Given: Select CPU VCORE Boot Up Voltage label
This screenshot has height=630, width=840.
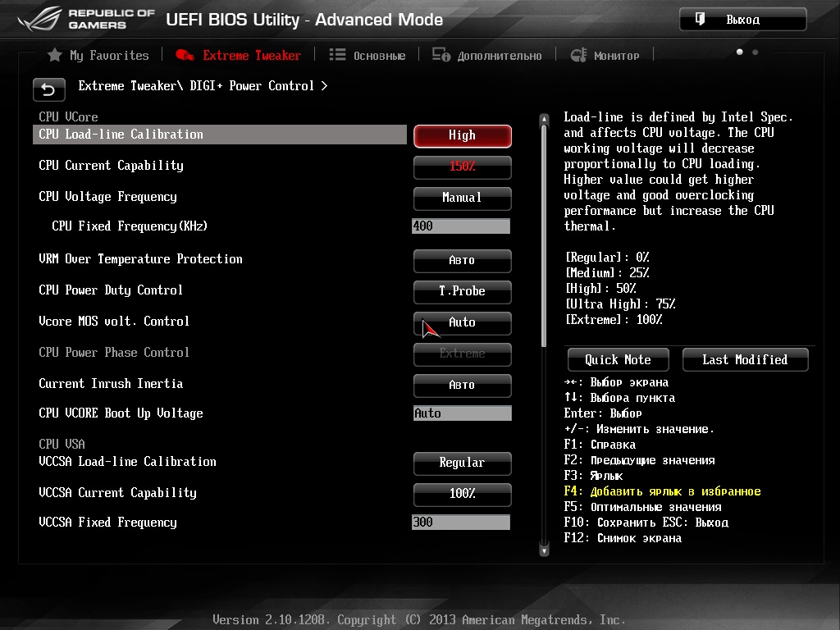Looking at the screenshot, I should (121, 413).
